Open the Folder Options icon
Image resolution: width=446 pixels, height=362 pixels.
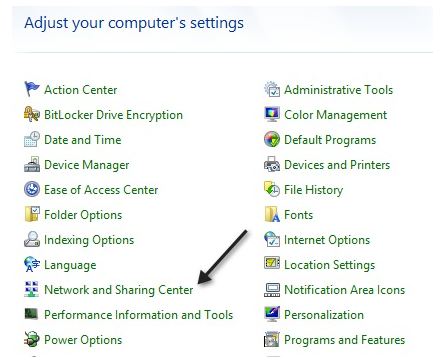click(x=32, y=214)
